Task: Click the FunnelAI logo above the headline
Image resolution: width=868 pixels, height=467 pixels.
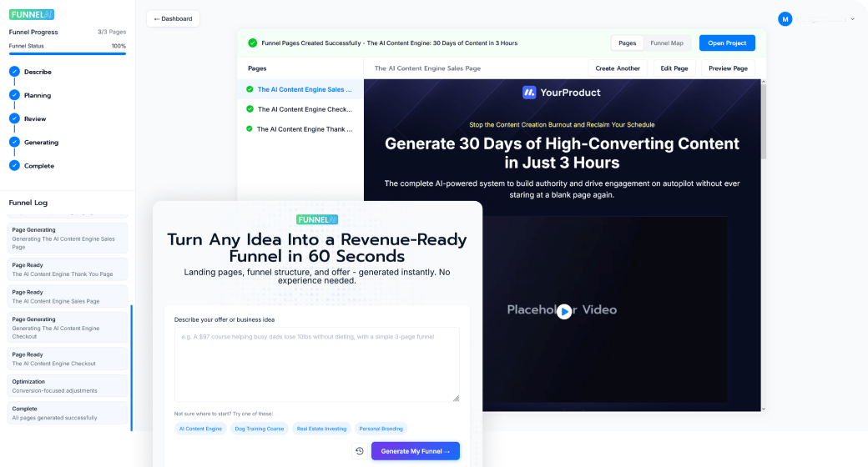Action: [317, 219]
